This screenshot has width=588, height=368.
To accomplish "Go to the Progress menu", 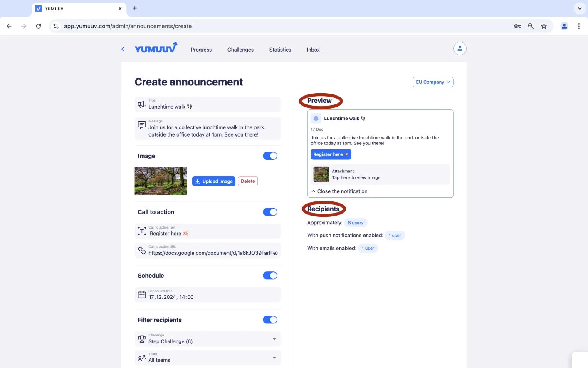I will (x=201, y=50).
